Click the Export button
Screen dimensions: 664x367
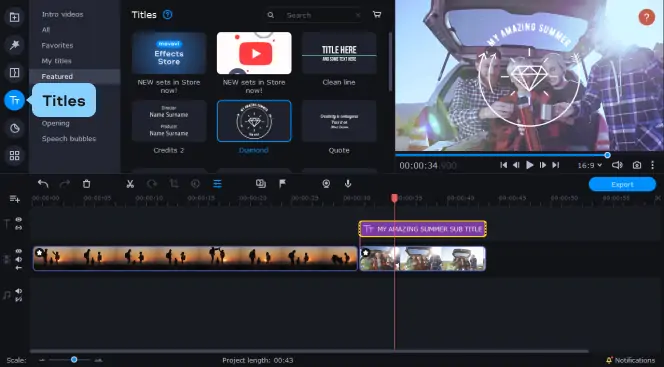tap(622, 185)
